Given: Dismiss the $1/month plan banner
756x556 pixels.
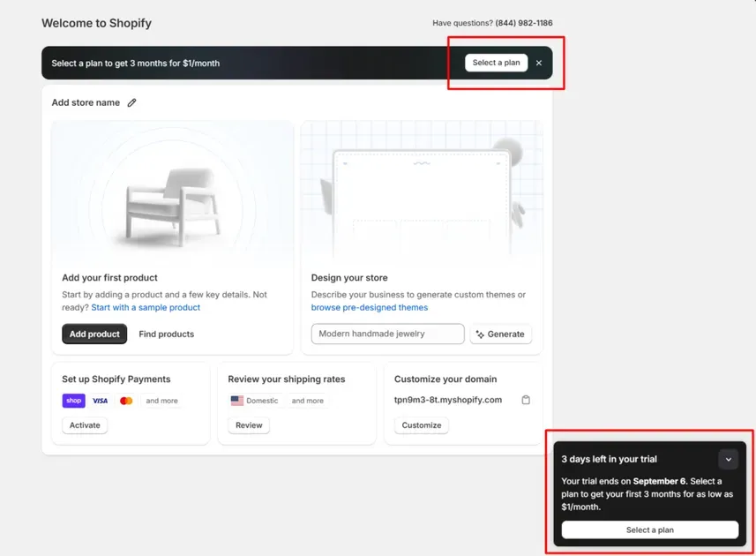Looking at the screenshot, I should click(x=539, y=63).
